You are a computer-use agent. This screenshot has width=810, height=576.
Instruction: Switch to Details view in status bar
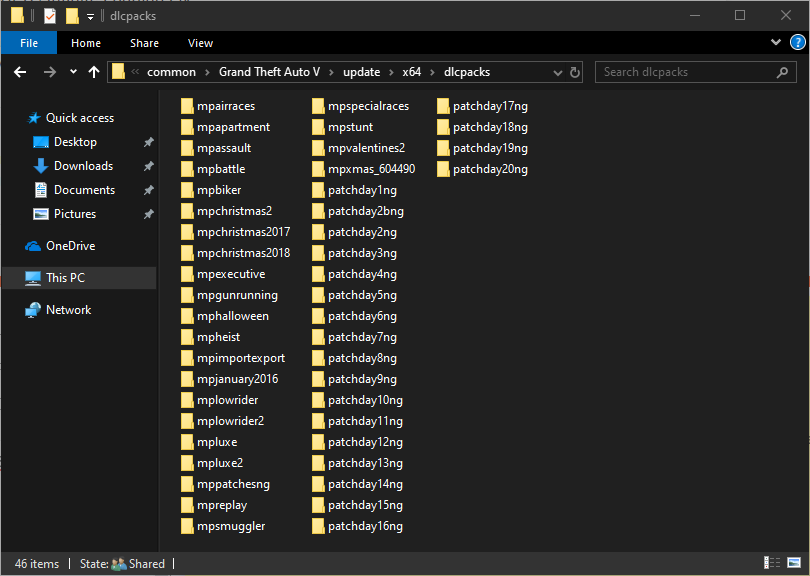tap(771, 564)
